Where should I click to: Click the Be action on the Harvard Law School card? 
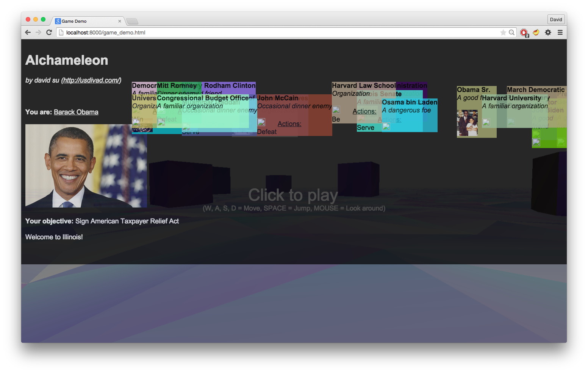[x=336, y=119]
